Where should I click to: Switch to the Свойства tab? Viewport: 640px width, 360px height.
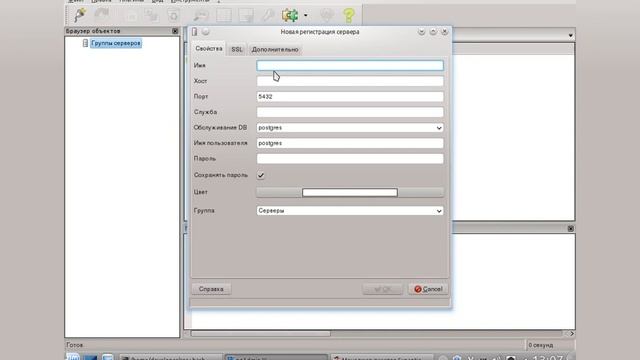pos(209,49)
